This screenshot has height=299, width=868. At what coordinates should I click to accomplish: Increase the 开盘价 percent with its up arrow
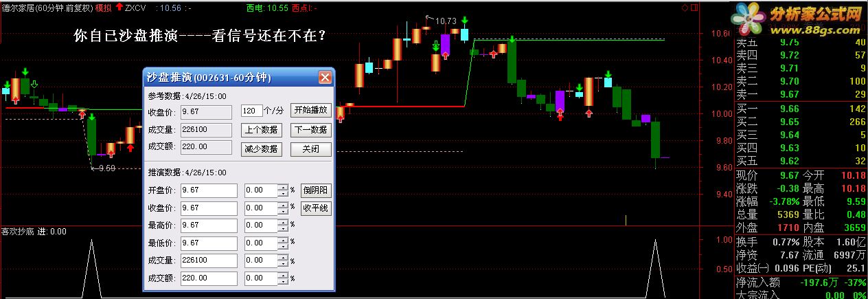pos(282,187)
